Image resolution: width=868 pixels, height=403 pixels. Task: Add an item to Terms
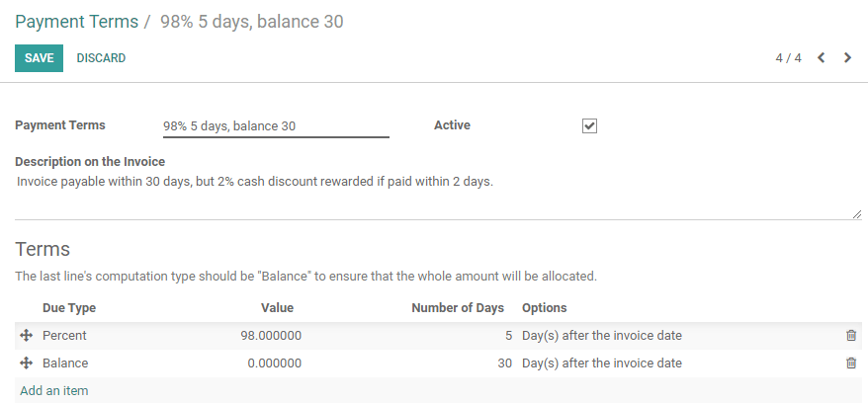pos(54,391)
